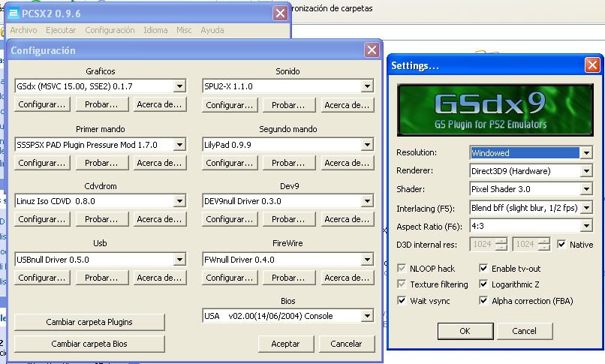Click Aceptar in Configuración dialog
605x364 pixels.
(285, 344)
